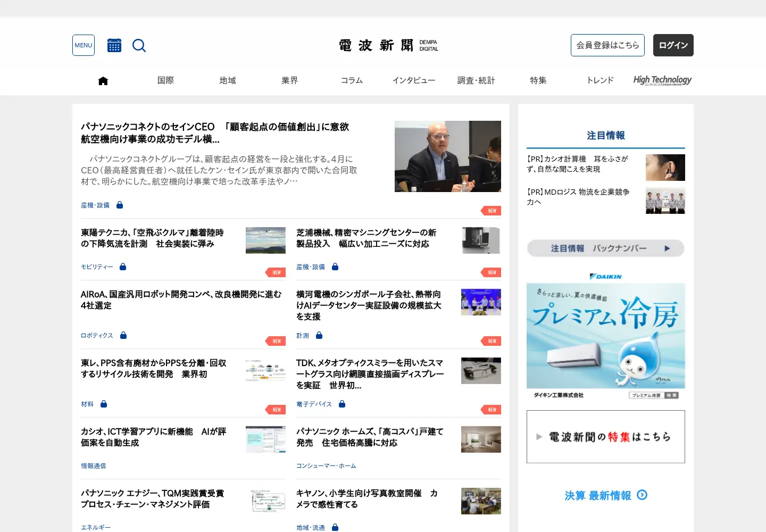Viewport: 766px width, 532px height.
Task: Click the 会員登録はこちら button
Action: [x=607, y=45]
